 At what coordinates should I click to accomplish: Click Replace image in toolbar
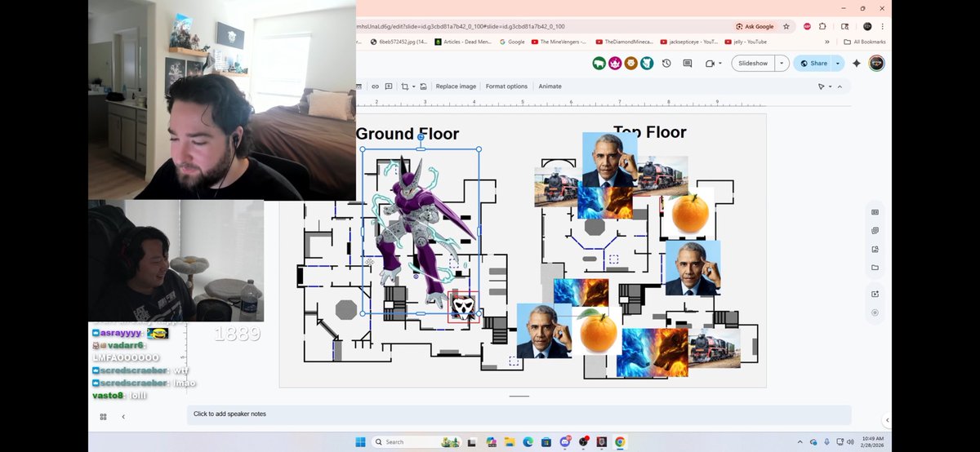456,86
